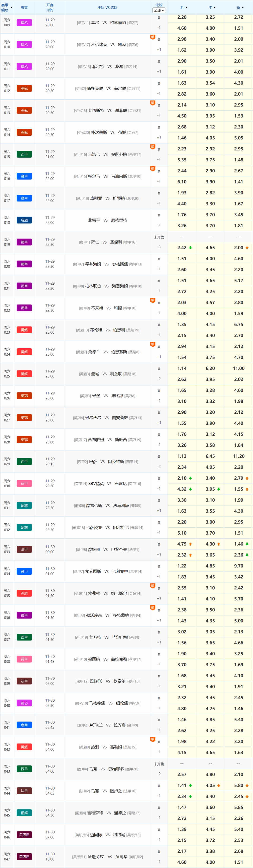The width and height of the screenshot is (253, 868).
Task: Click the orange up arrow beside 5.80 for 马赛
Action: coord(247,786)
